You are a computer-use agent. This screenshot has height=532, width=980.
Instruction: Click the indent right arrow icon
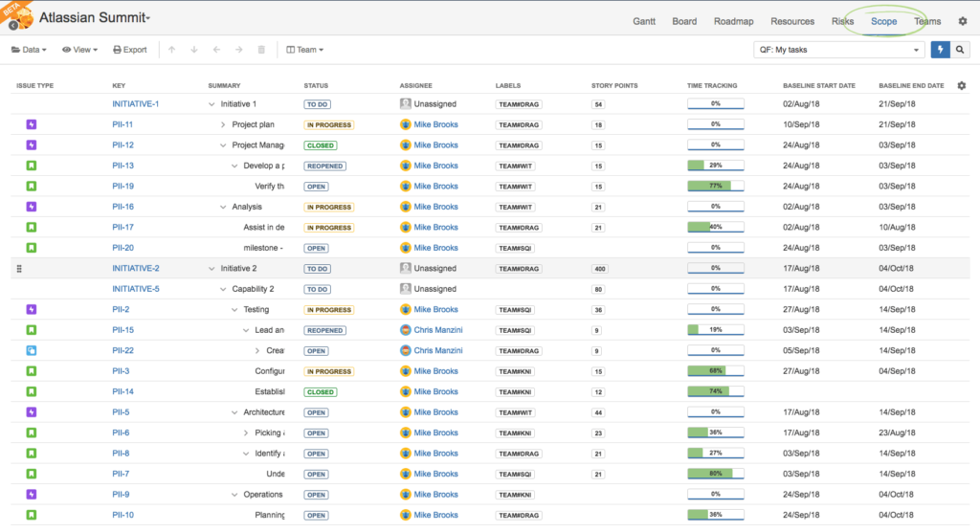[x=238, y=50]
